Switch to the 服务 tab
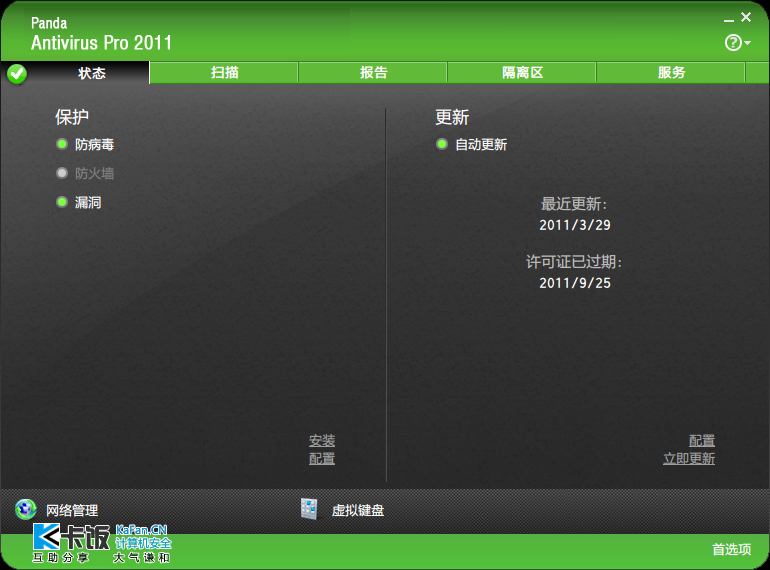This screenshot has height=570, width=770. click(x=671, y=73)
